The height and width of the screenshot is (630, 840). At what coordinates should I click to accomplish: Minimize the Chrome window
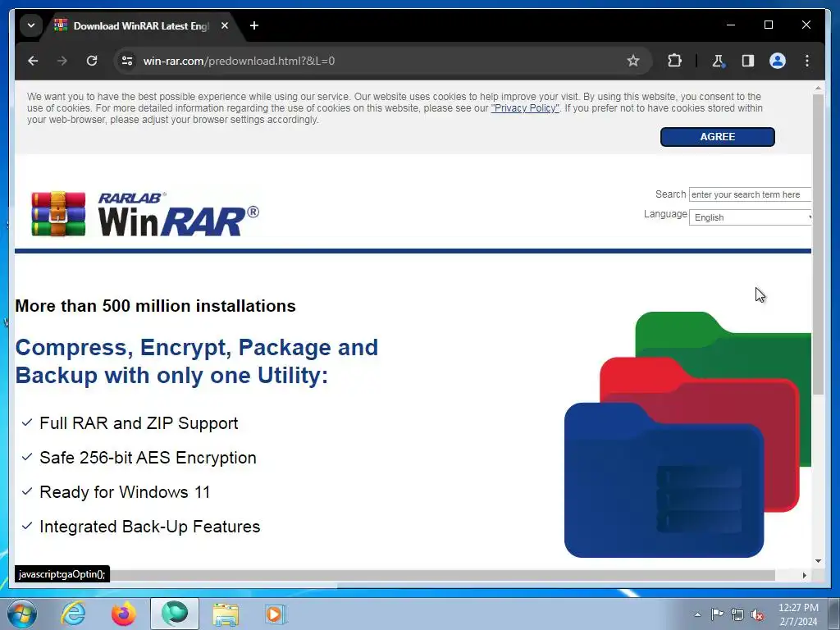(731, 25)
